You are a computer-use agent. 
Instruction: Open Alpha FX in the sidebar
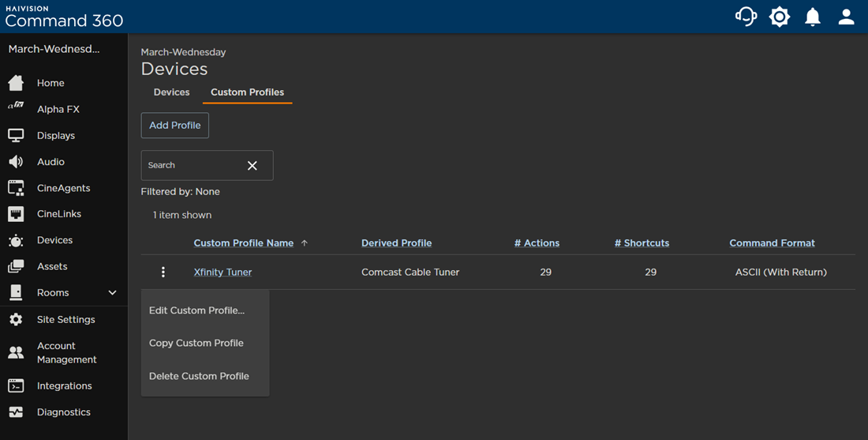[58, 109]
